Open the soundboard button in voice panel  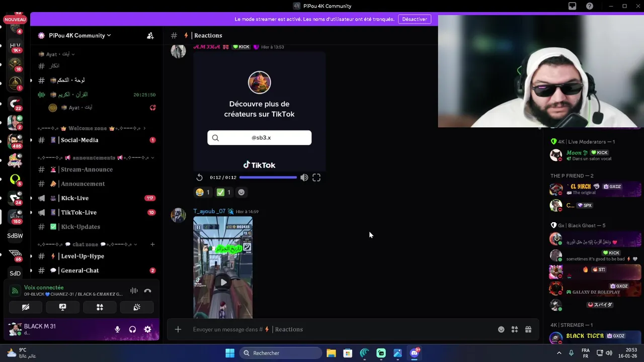tap(137, 307)
